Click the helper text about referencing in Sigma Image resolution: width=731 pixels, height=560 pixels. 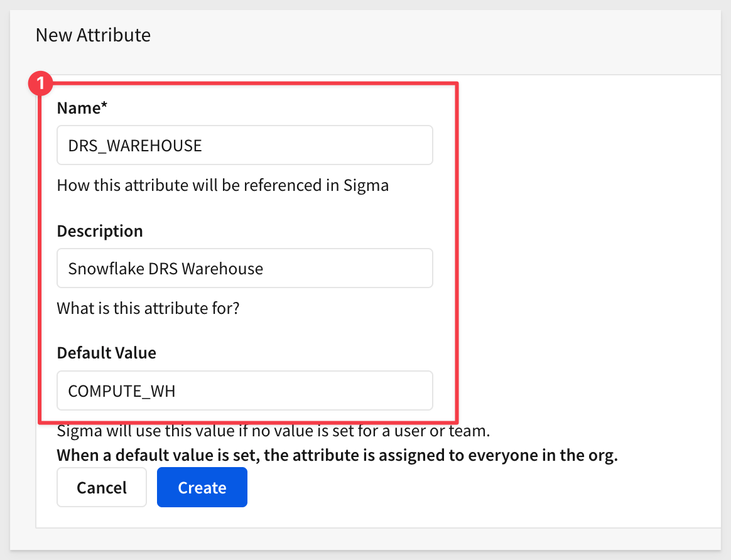click(x=223, y=185)
